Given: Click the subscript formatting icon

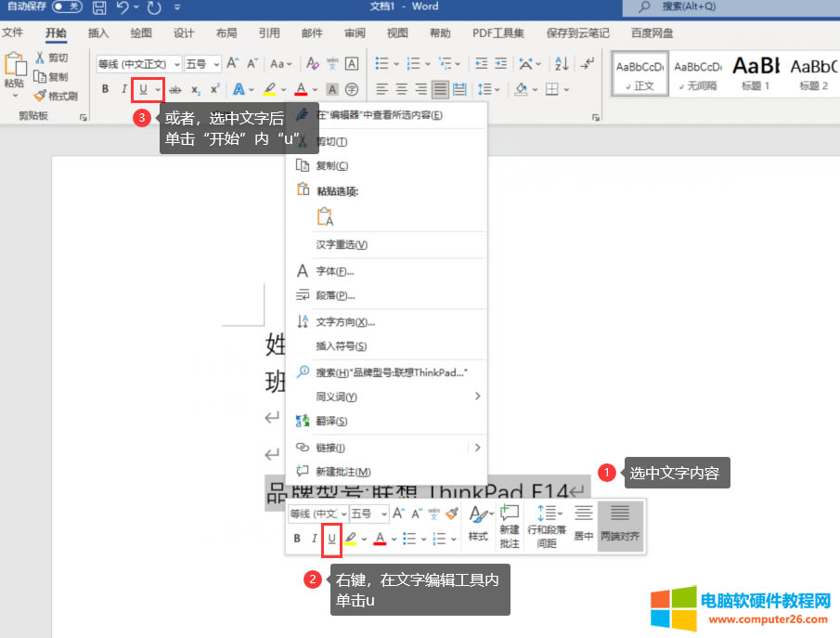Looking at the screenshot, I should pos(196,89).
